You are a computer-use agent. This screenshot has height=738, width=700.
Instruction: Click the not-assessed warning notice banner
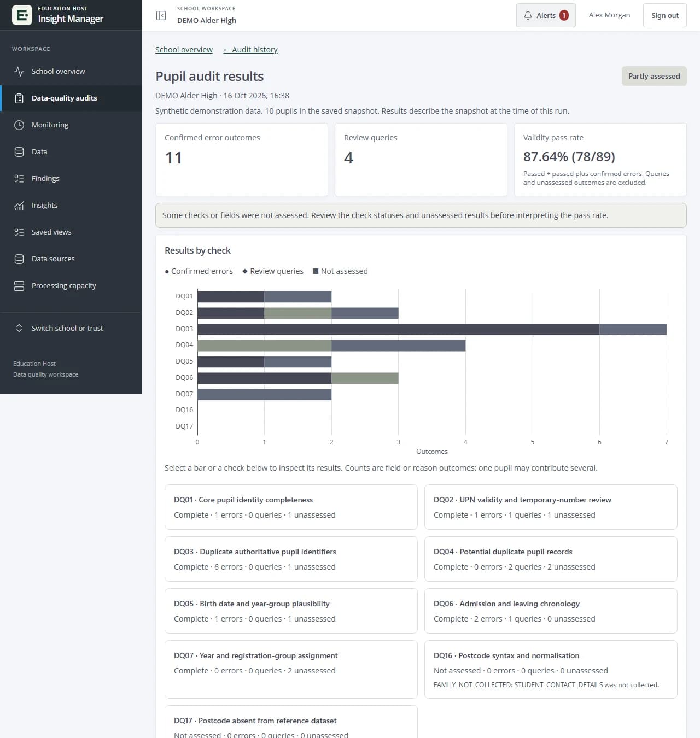[421, 215]
